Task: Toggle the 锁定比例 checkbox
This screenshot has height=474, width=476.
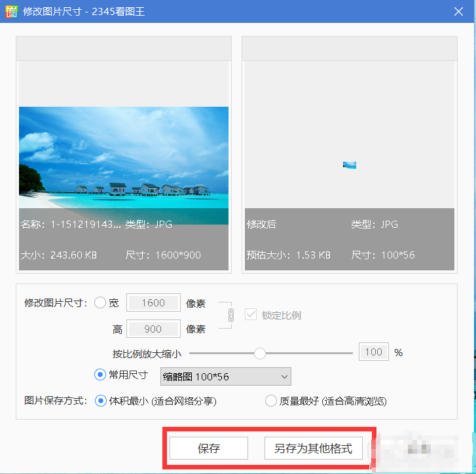Action: (x=250, y=315)
